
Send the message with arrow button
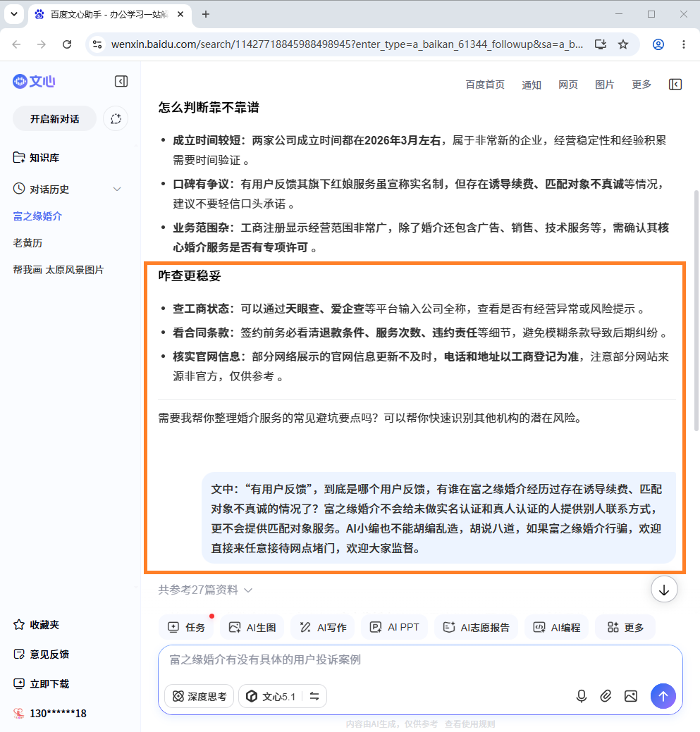tap(663, 696)
